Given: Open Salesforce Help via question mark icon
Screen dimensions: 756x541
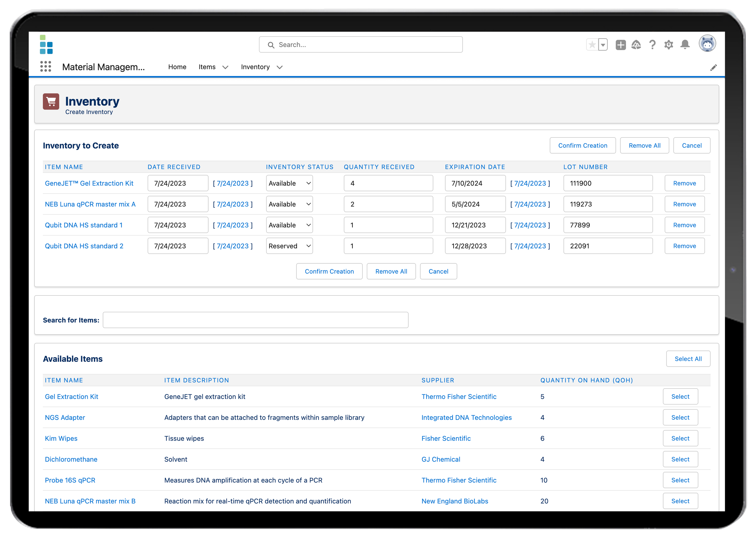Looking at the screenshot, I should pyautogui.click(x=652, y=44).
